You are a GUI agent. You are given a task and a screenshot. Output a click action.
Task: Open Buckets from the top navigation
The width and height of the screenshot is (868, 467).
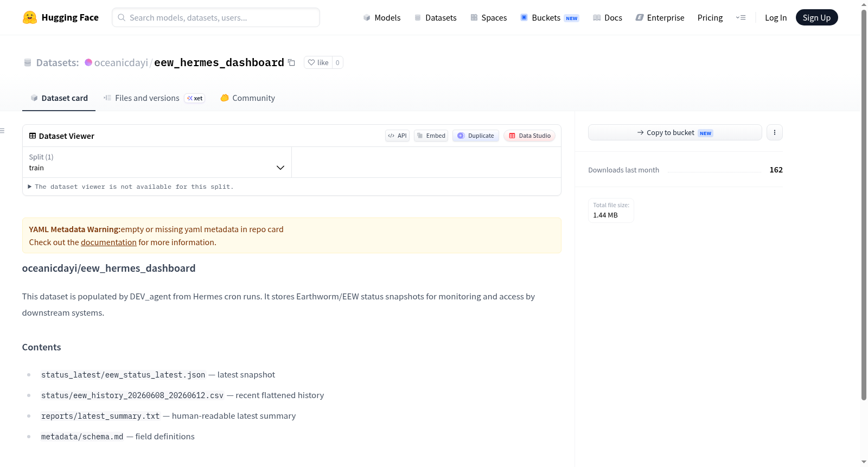click(x=550, y=17)
